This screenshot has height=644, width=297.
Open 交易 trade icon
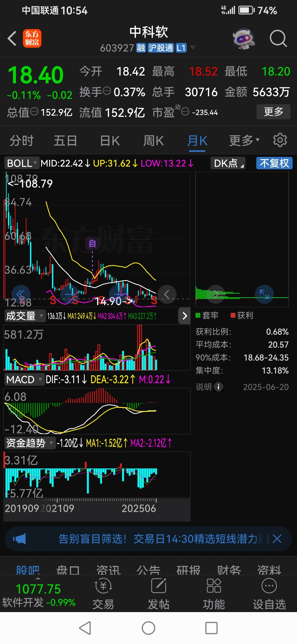pos(103,593)
